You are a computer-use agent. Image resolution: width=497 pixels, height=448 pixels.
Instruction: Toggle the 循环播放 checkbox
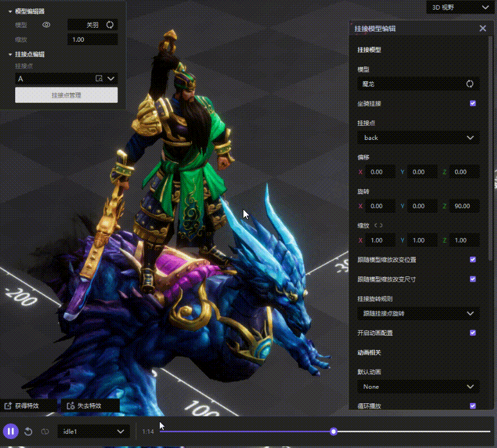pos(473,406)
